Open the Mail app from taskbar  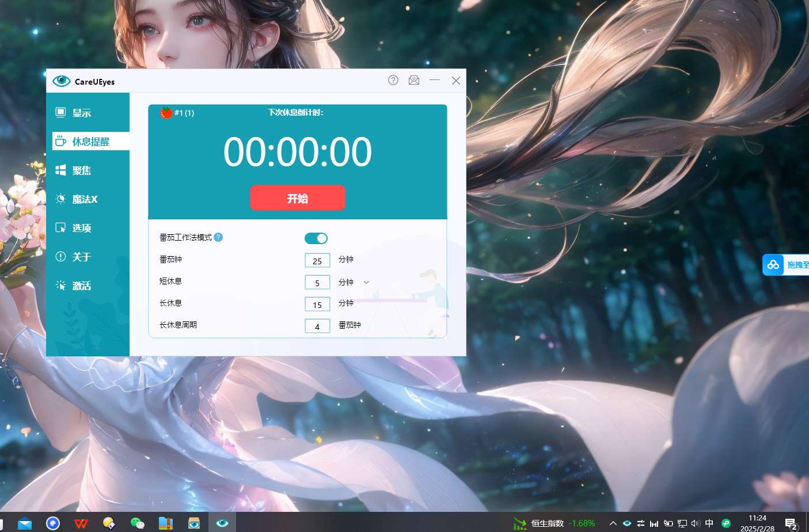coord(25,523)
